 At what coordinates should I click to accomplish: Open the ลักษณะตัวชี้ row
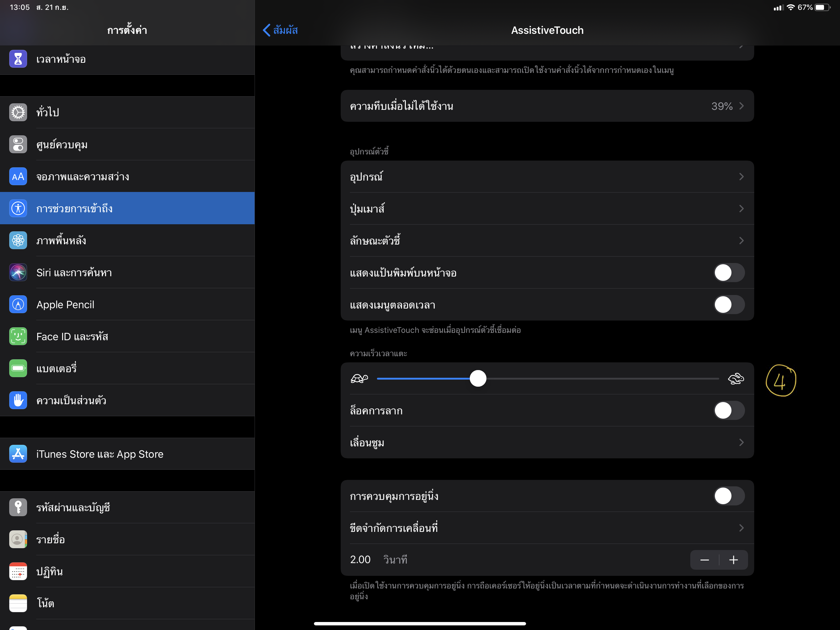547,240
